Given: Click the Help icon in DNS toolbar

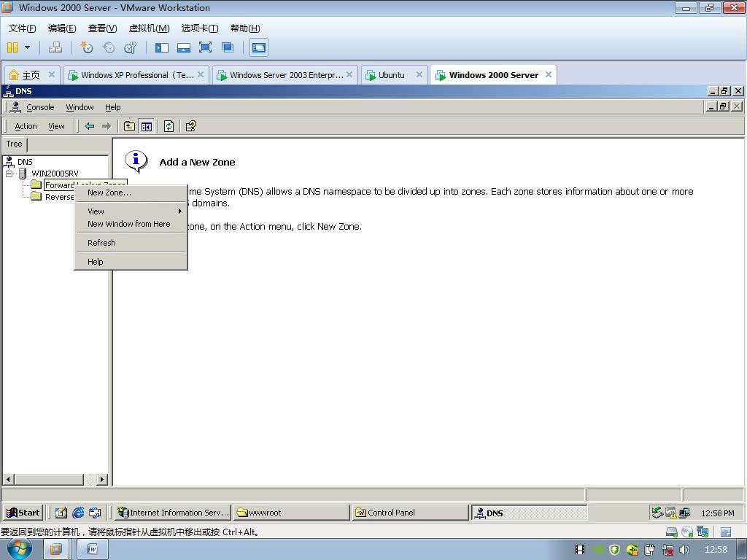Looking at the screenshot, I should [x=191, y=126].
